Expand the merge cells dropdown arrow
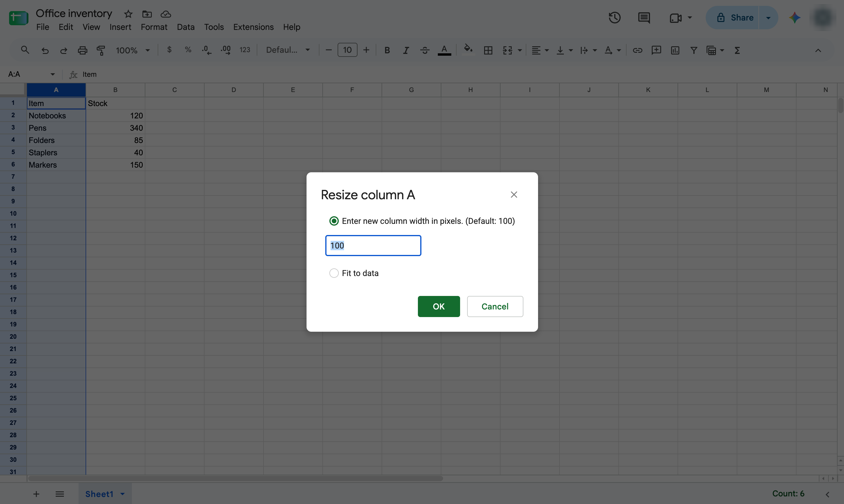Viewport: 844px width, 504px height. pos(520,50)
